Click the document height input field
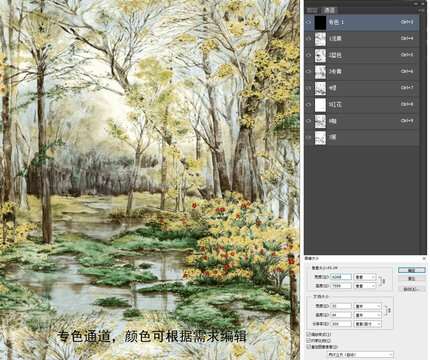This screenshot has height=360, width=430. (341, 315)
